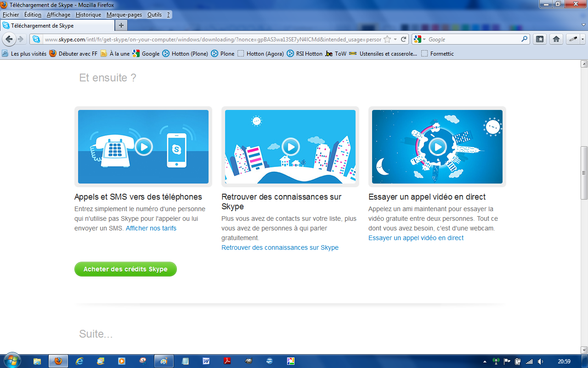
Task: Go to the Firefox home page
Action: point(556,39)
